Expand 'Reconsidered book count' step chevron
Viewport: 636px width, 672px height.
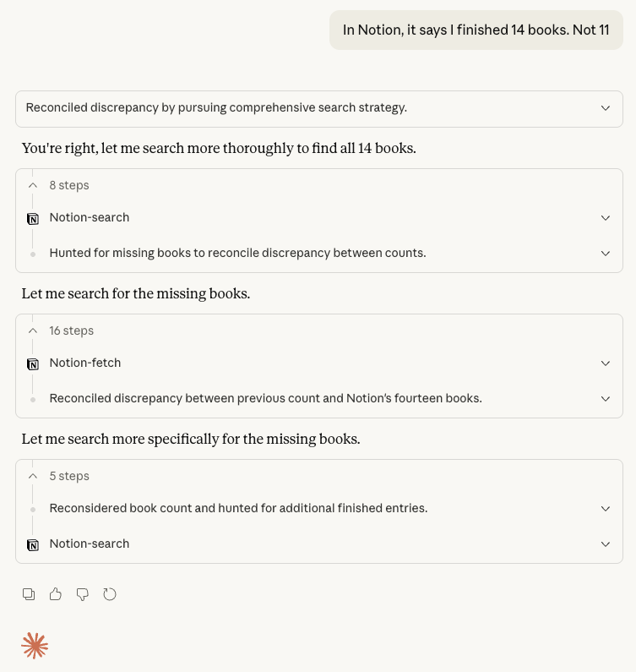pyautogui.click(x=605, y=508)
